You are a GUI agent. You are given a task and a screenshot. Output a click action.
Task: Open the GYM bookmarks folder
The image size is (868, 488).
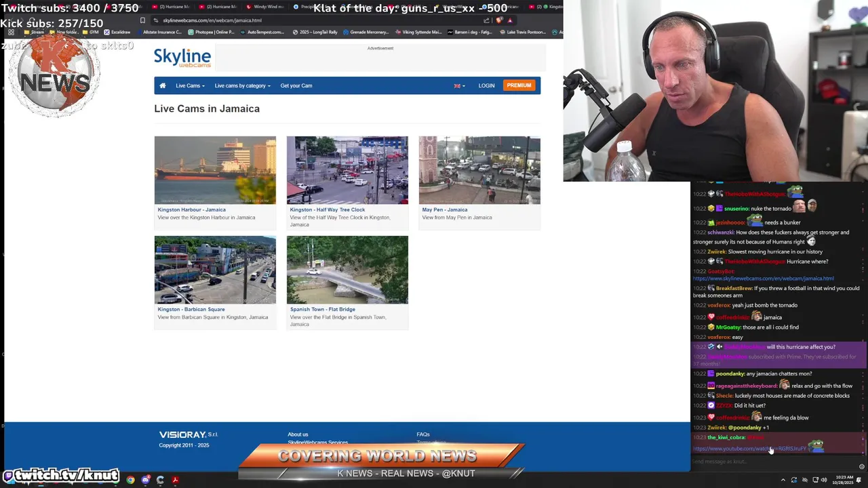[x=90, y=32]
